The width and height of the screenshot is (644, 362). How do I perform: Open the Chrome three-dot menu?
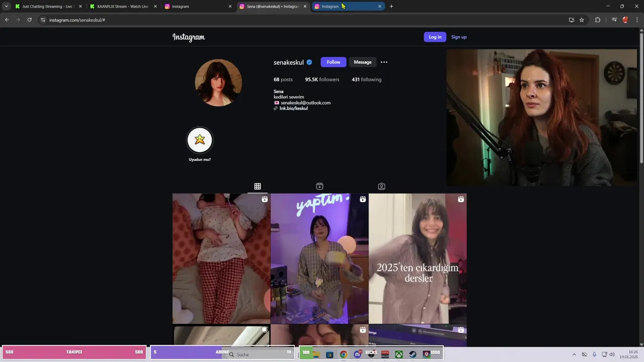tap(636, 20)
